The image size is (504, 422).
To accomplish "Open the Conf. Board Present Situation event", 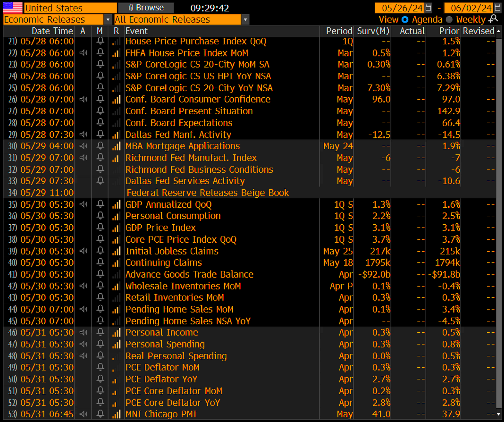I will point(189,111).
